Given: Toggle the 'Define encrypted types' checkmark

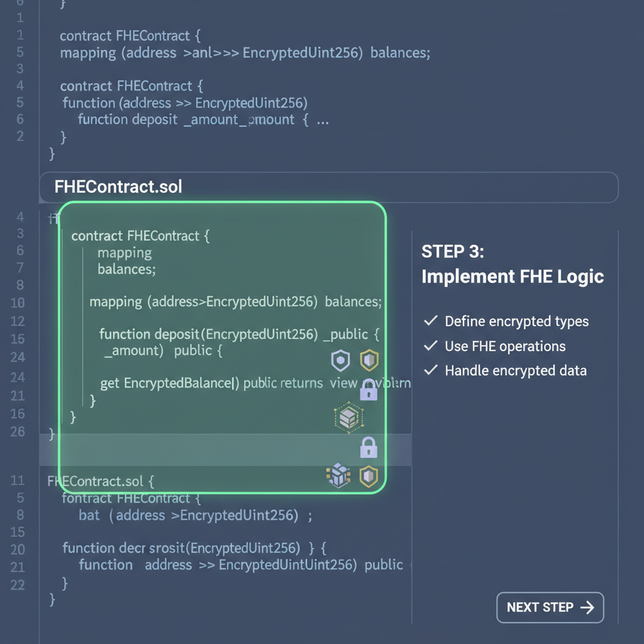Looking at the screenshot, I should point(430,321).
